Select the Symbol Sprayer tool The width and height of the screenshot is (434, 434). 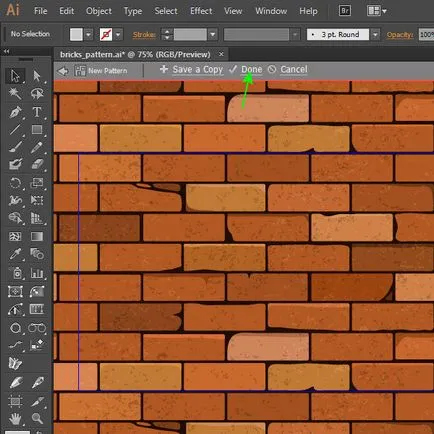(x=15, y=273)
